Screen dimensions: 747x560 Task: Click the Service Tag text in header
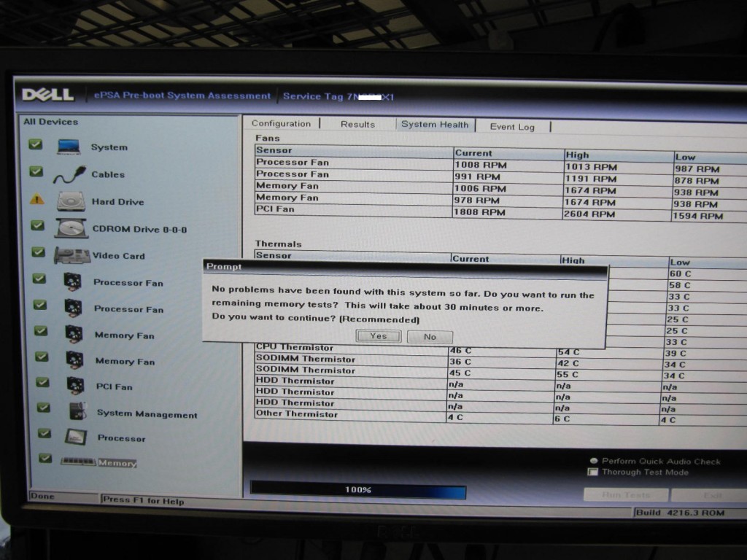click(338, 97)
